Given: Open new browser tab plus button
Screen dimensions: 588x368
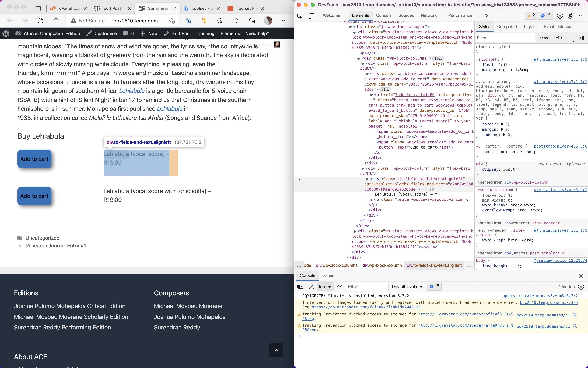Looking at the screenshot, I should click(274, 8).
